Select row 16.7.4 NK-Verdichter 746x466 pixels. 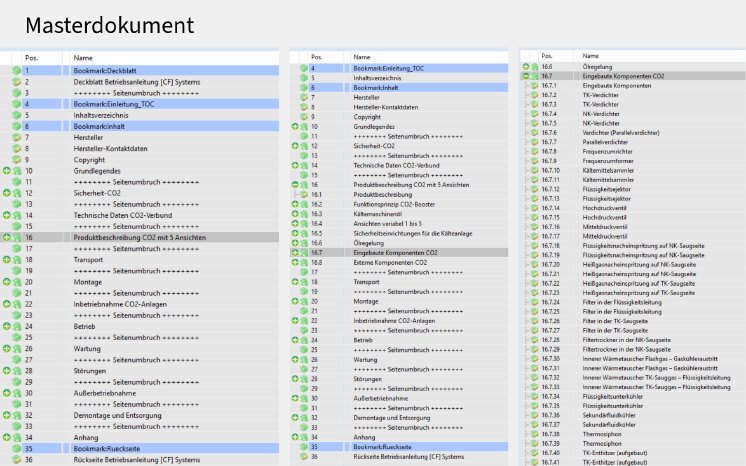click(633, 114)
